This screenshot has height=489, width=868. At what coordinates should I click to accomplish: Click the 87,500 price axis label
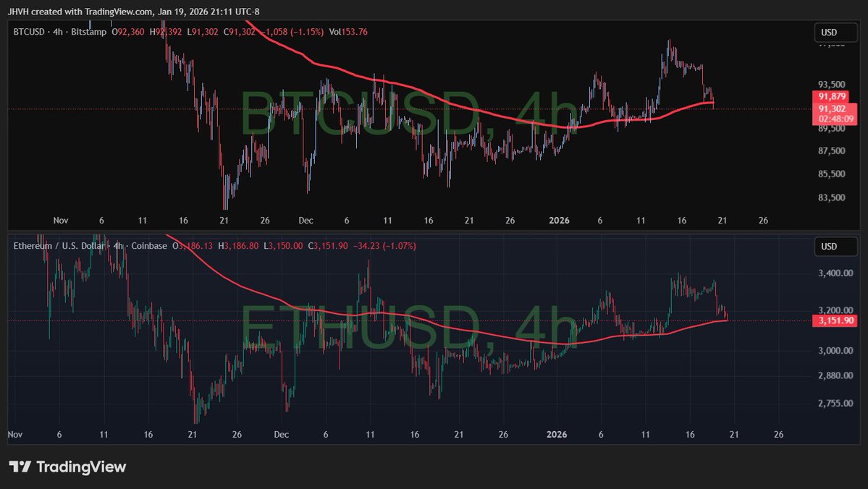tap(832, 150)
